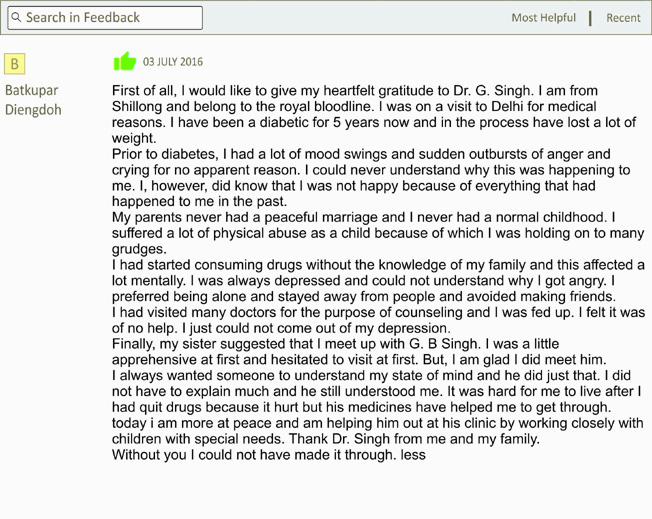This screenshot has height=519, width=652.
Task: Focus the Search in Feedback field
Action: click(105, 18)
